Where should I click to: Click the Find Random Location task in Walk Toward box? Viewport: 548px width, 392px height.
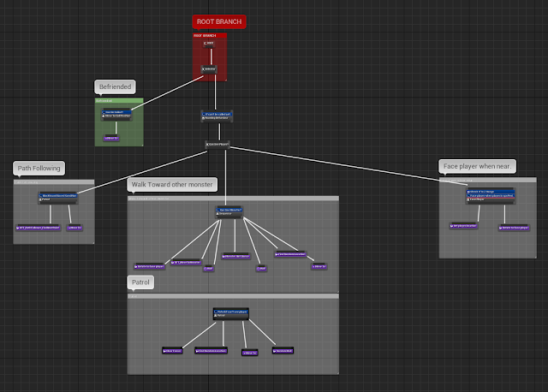[290, 254]
